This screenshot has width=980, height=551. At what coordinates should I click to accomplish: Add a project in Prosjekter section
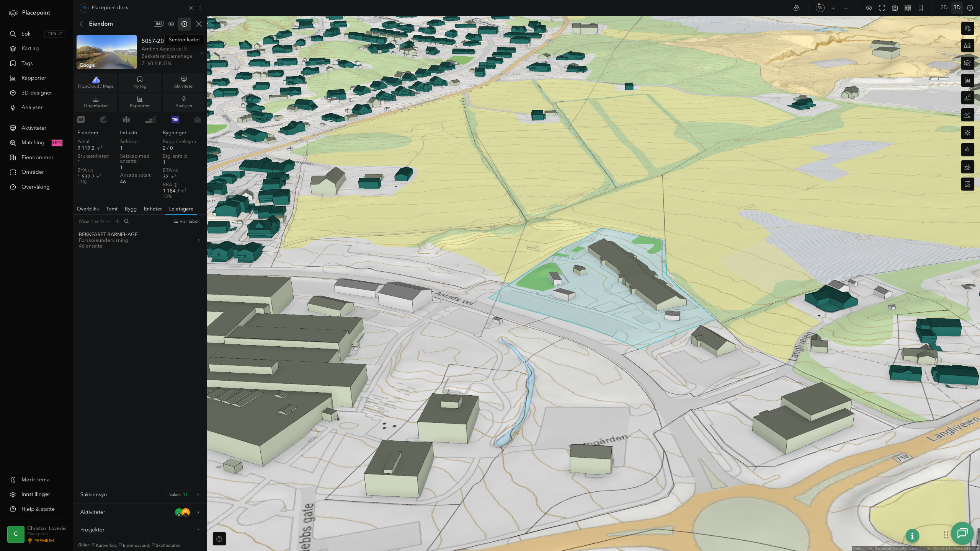click(x=198, y=530)
